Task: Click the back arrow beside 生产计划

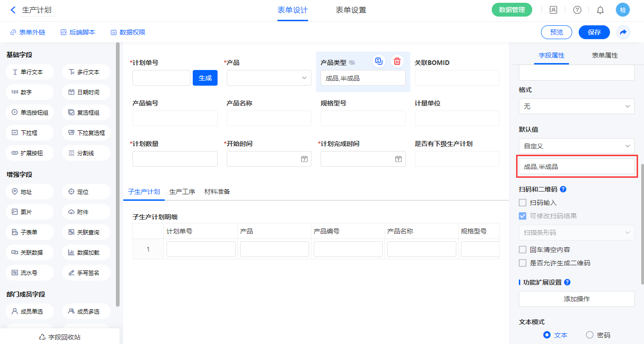Action: (x=13, y=10)
